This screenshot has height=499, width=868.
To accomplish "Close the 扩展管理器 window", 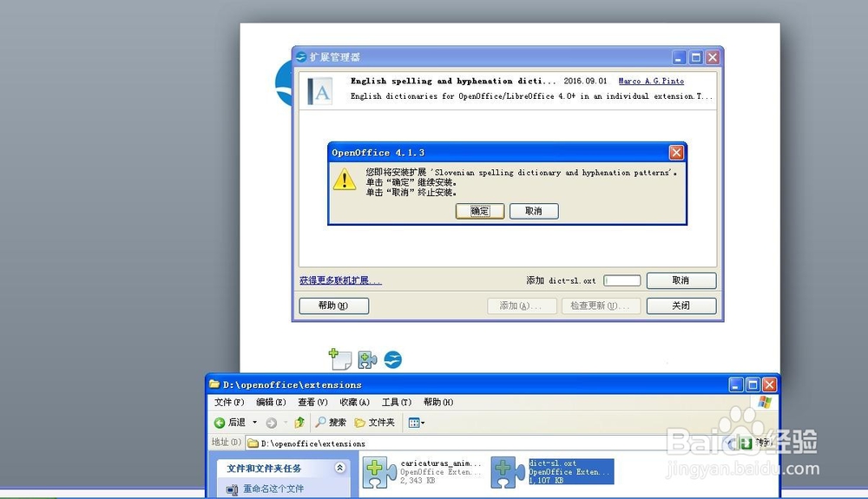I will (713, 57).
